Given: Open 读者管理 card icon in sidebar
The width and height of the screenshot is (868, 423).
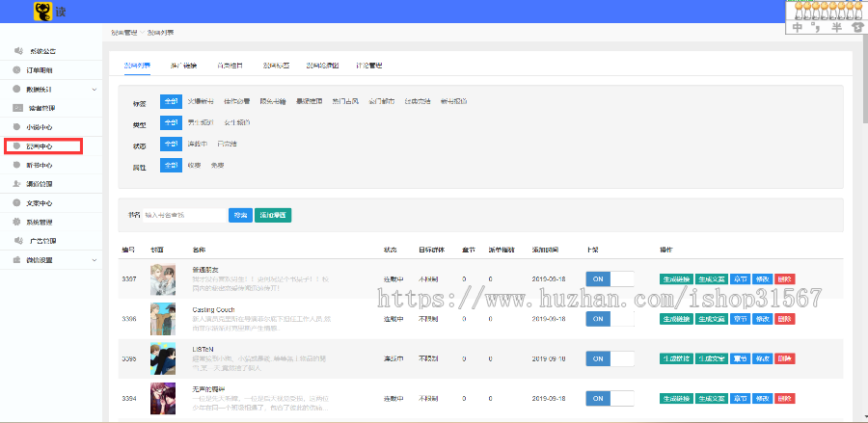Looking at the screenshot, I should coord(18,108).
